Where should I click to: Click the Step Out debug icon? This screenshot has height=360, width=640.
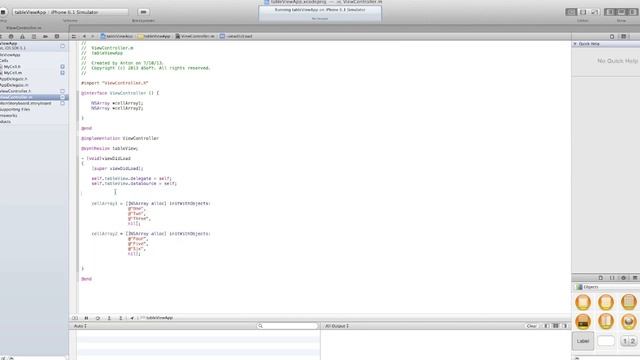pyautogui.click(x=120, y=318)
